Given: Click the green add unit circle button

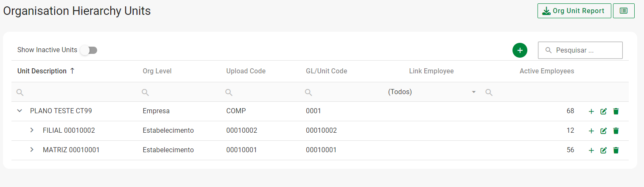Looking at the screenshot, I should click(x=520, y=50).
